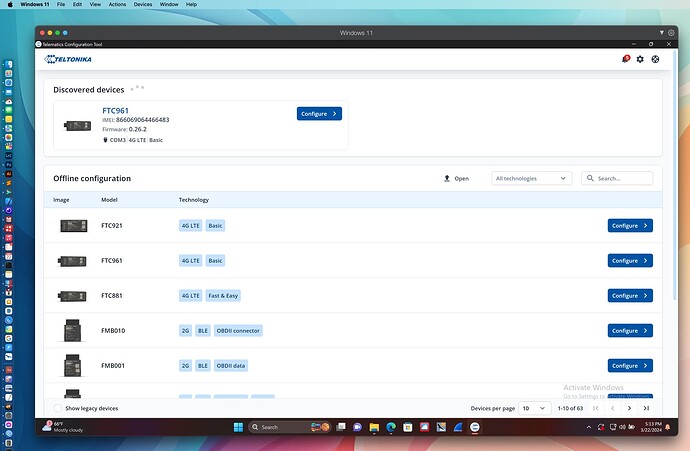Go to the previous page of devices
This screenshot has height=451, width=690.
point(613,408)
